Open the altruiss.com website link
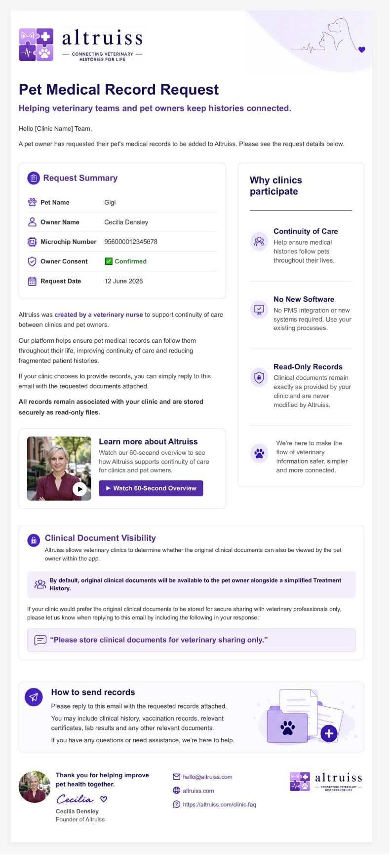The image size is (391, 868). click(198, 791)
